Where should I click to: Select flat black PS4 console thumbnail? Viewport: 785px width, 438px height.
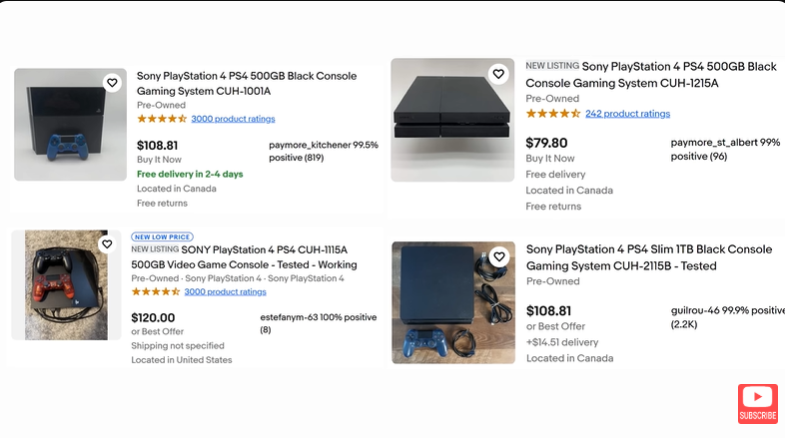(x=453, y=120)
